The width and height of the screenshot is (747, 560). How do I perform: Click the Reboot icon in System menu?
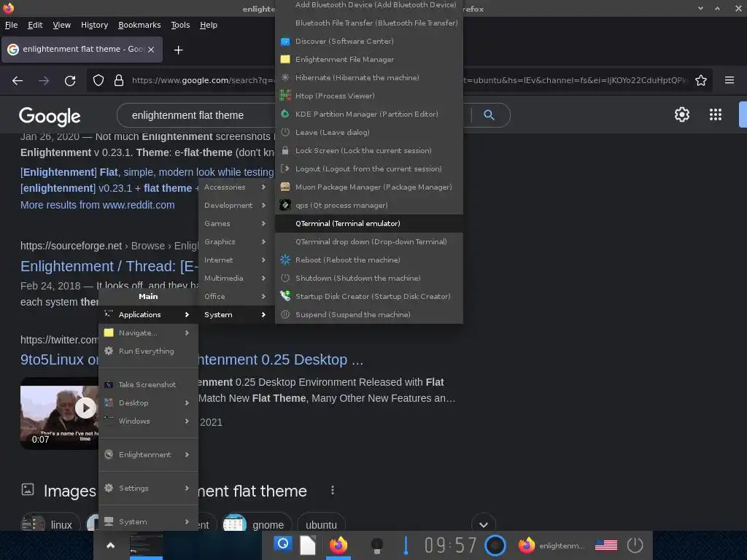point(285,260)
